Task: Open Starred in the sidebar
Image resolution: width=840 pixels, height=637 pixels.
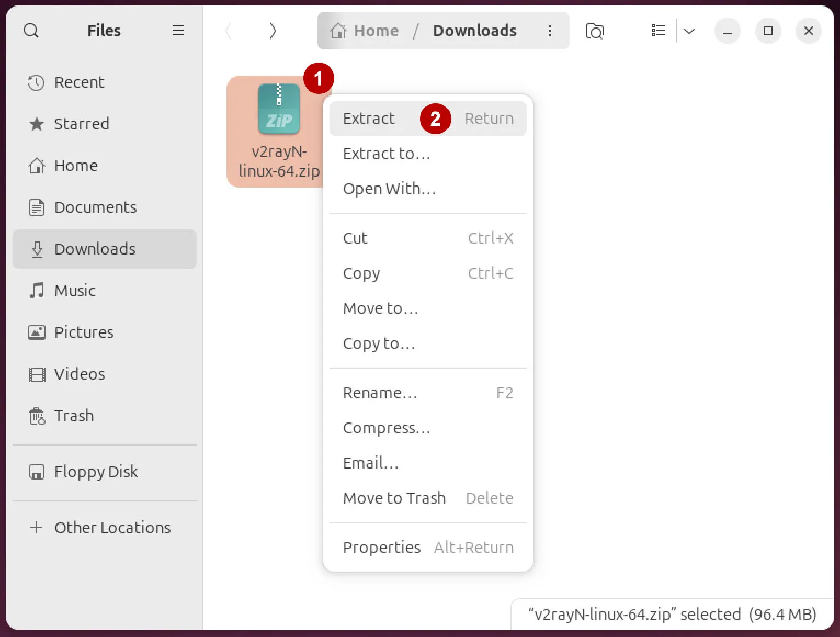Action: 105,124
